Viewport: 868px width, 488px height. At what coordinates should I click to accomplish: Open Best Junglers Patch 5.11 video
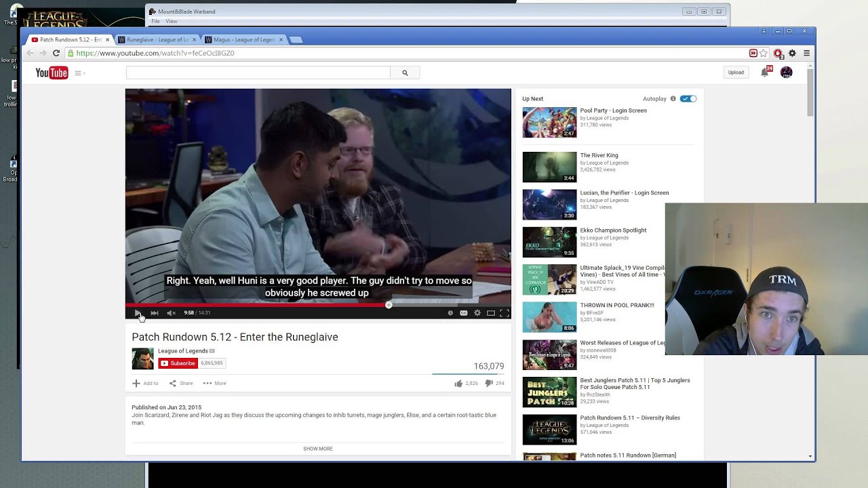[x=635, y=384]
